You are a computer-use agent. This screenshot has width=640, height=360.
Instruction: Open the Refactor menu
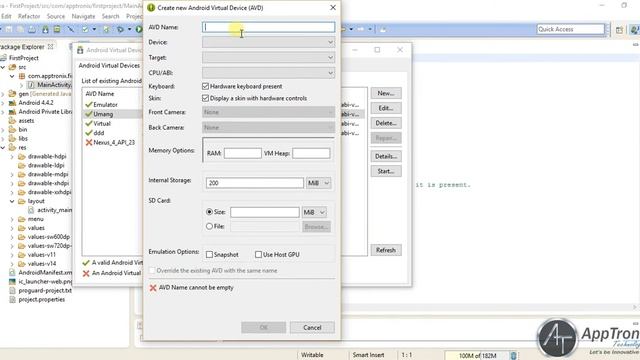(x=29, y=16)
